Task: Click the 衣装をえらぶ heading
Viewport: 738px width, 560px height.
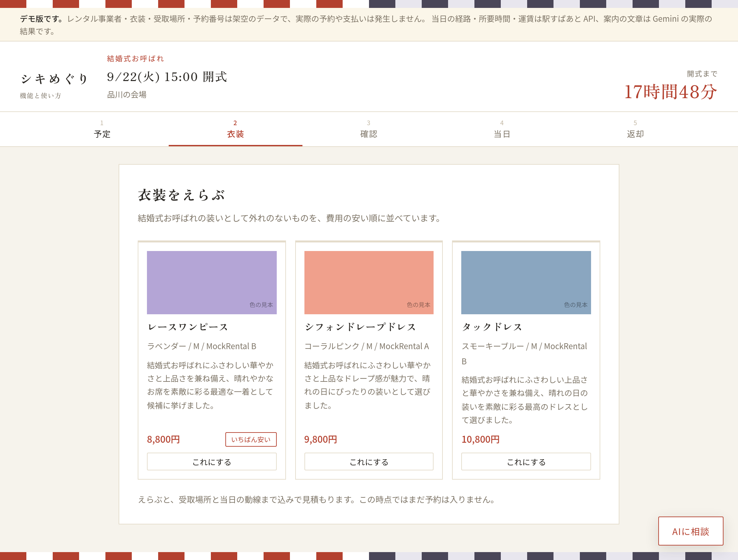Action: 182,195
